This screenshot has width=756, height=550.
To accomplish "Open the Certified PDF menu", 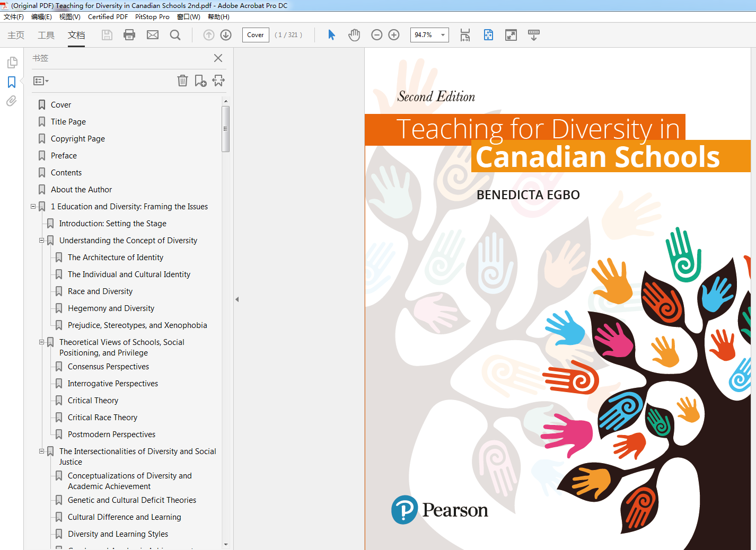I will click(108, 17).
